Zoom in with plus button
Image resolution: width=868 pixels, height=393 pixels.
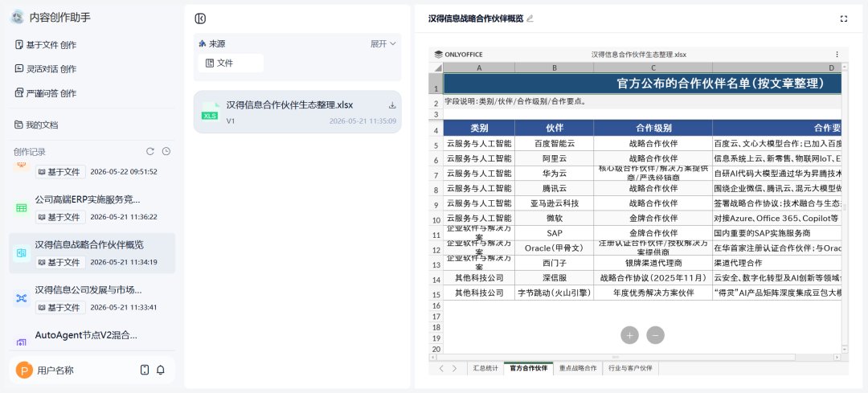(x=629, y=335)
